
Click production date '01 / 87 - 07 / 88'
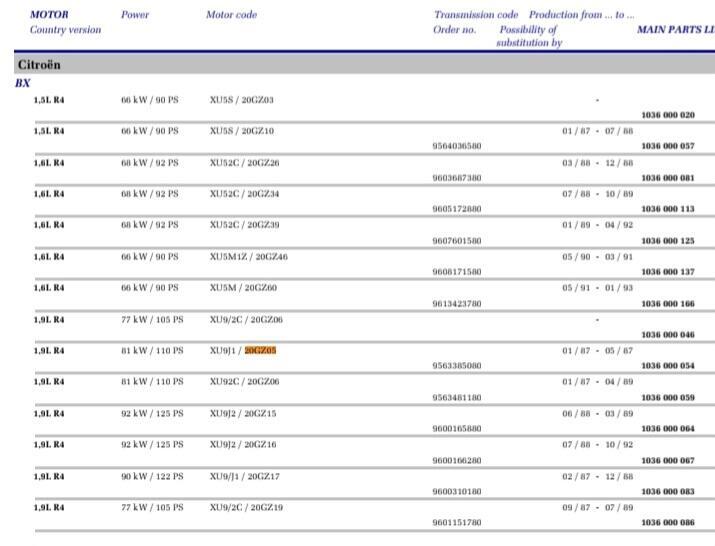(598, 131)
